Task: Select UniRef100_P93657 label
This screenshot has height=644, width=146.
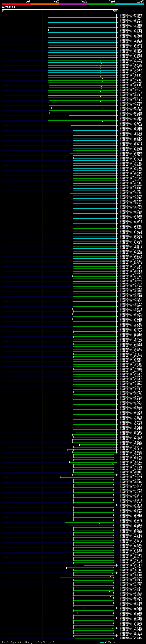Action: (131, 186)
